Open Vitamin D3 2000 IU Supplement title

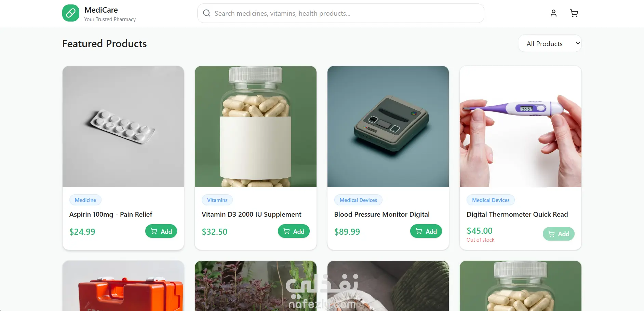click(252, 214)
